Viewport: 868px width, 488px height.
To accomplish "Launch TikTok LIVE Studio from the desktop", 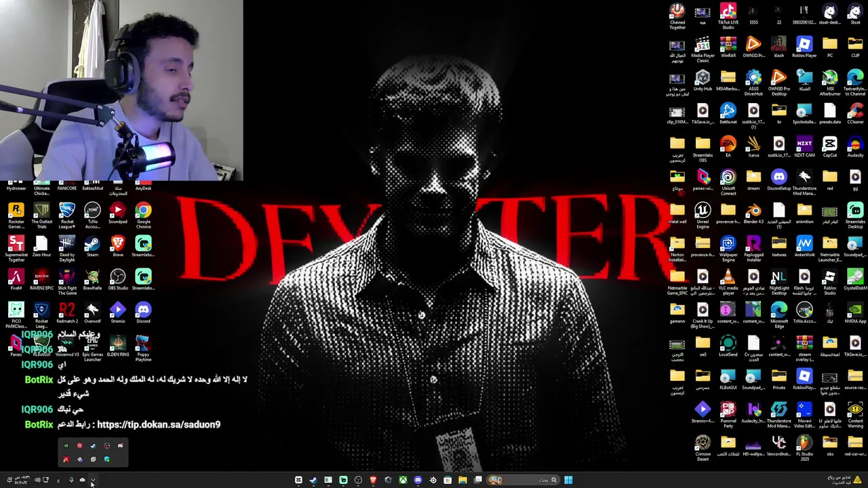I will pyautogui.click(x=728, y=16).
